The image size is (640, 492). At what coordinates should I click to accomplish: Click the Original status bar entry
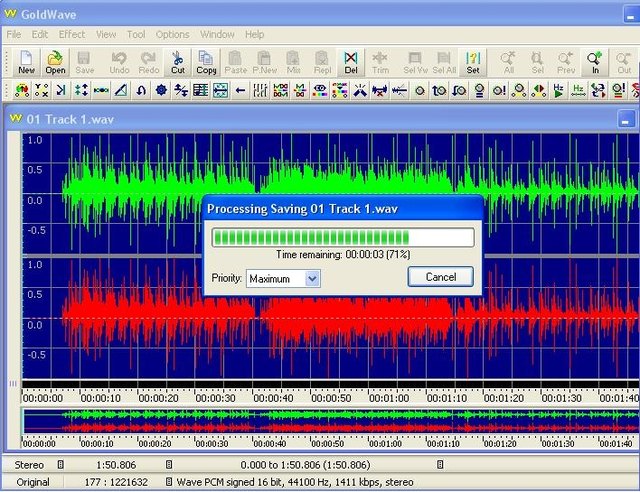click(33, 482)
